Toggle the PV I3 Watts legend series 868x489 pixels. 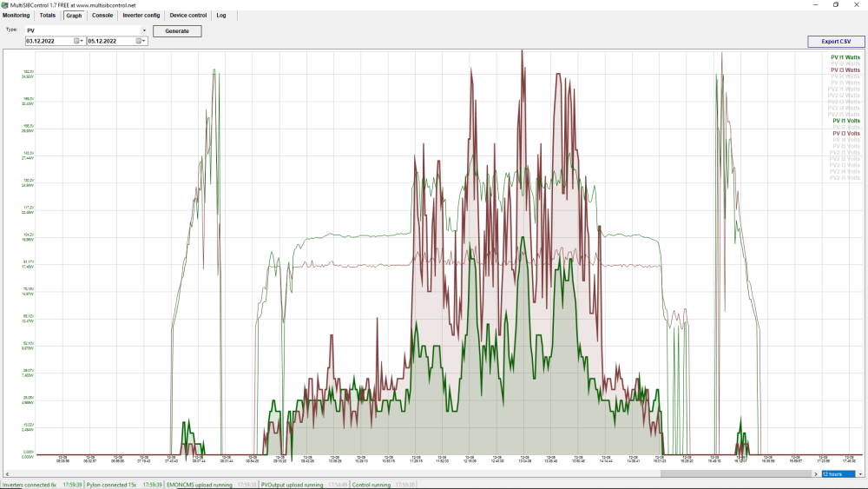[845, 70]
